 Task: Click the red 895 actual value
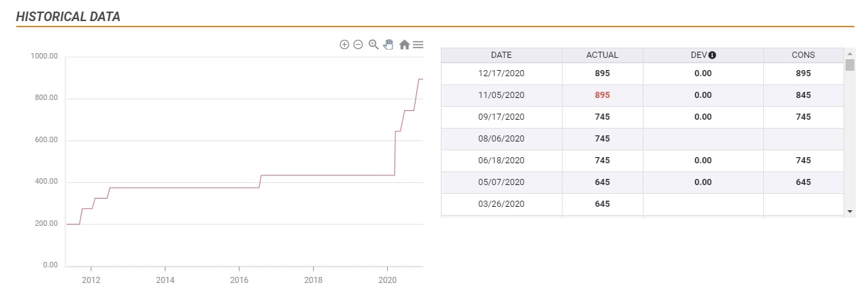[602, 95]
